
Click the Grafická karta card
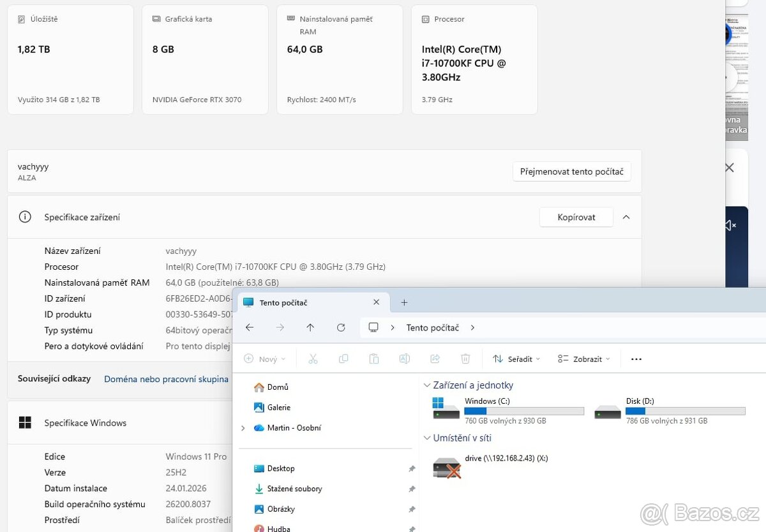pos(205,59)
